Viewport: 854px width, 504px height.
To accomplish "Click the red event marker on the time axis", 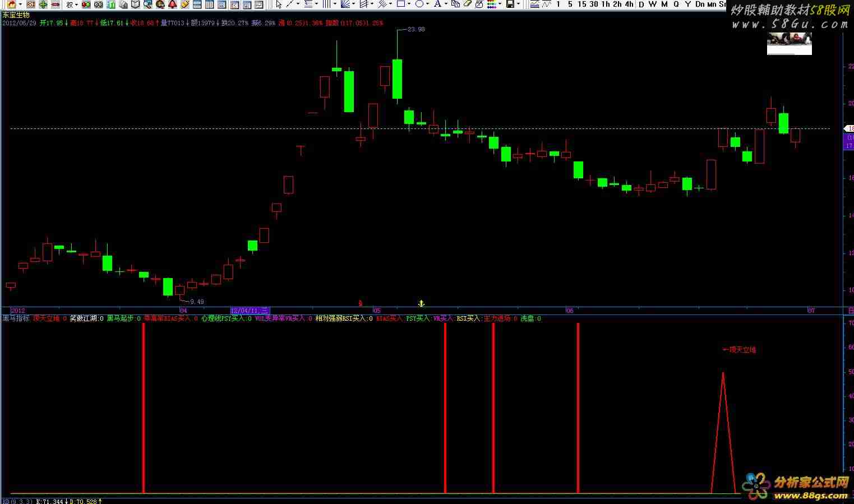I will pyautogui.click(x=360, y=303).
